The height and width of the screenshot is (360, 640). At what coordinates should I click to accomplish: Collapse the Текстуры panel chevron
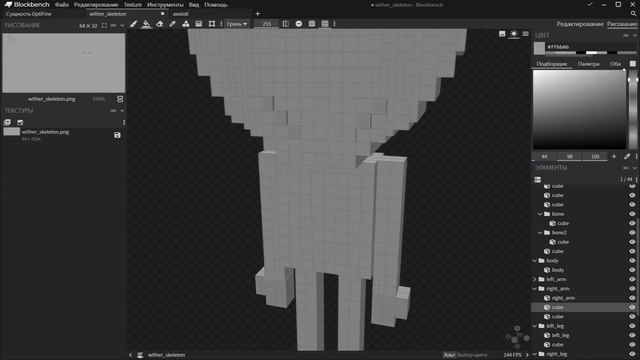[122, 111]
